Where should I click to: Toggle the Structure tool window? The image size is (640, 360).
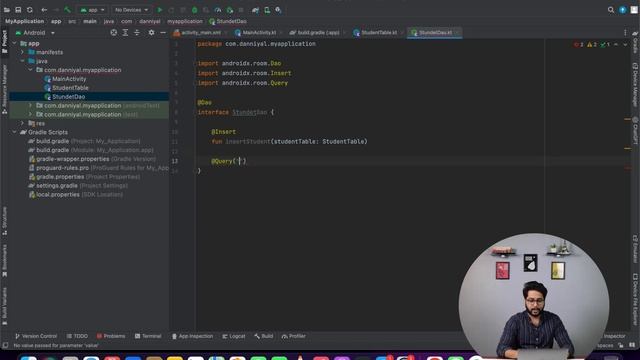point(4,220)
